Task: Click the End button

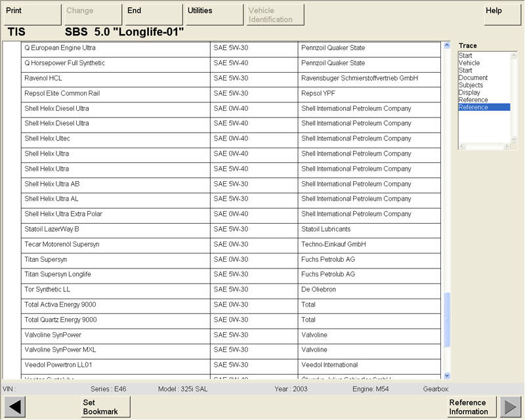Action: [x=154, y=14]
